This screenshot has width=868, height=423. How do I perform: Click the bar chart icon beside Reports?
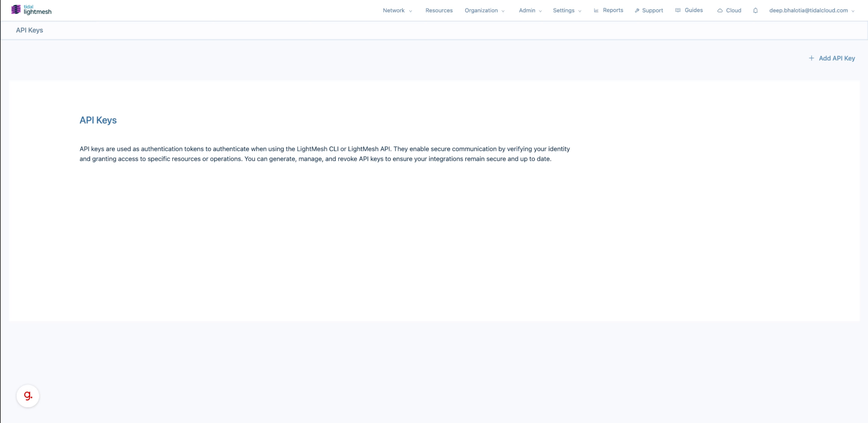click(x=596, y=10)
